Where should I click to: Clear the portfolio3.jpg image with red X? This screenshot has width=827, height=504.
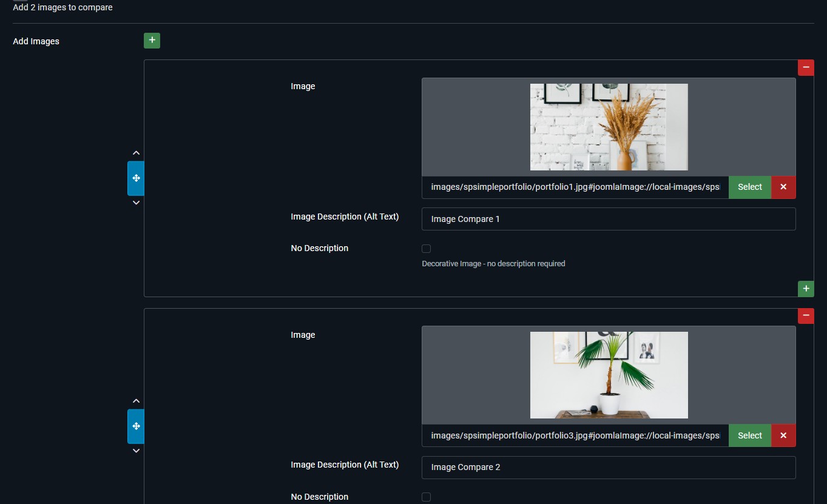pos(783,435)
